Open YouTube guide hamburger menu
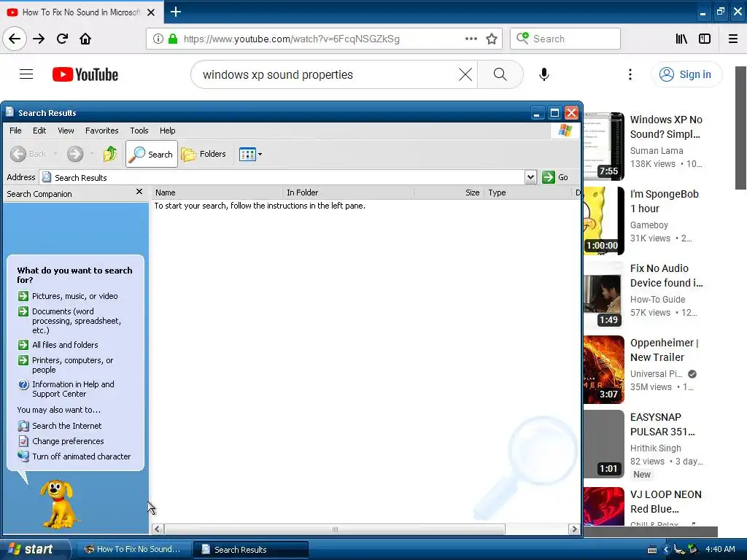 26,74
